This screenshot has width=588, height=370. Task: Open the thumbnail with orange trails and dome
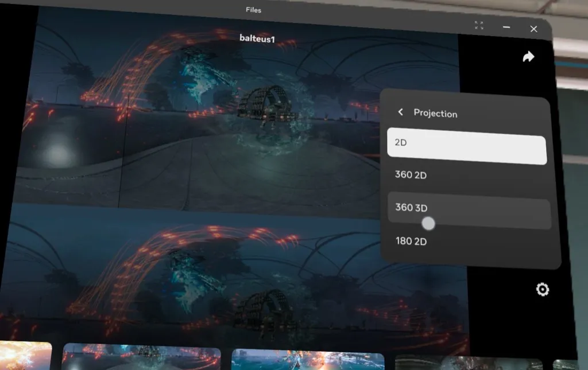point(141,356)
